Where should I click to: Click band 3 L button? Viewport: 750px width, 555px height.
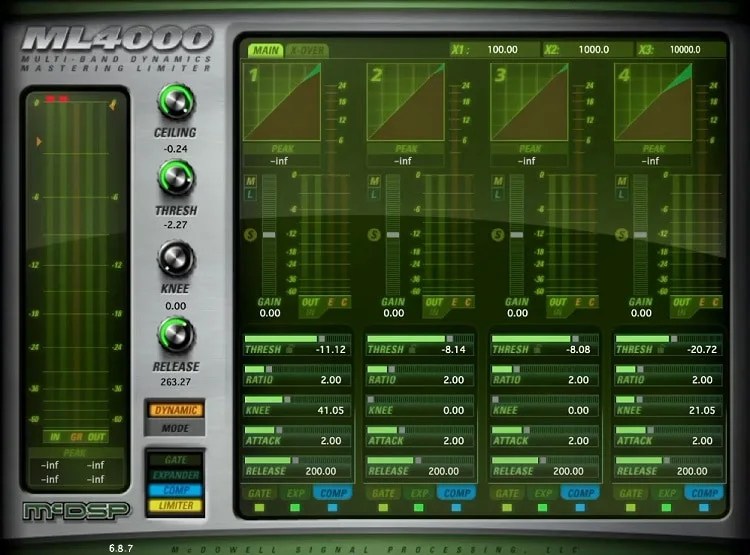point(498,194)
